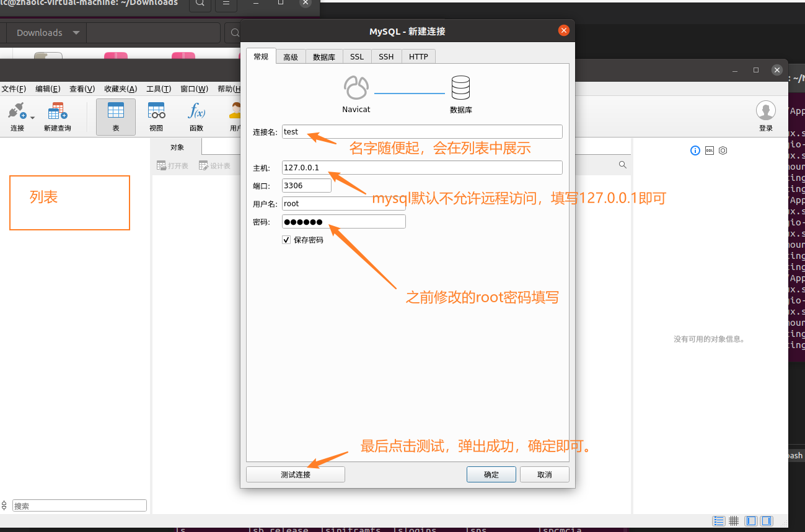Click the 用户名 input field
This screenshot has height=532, width=805.
(x=344, y=203)
